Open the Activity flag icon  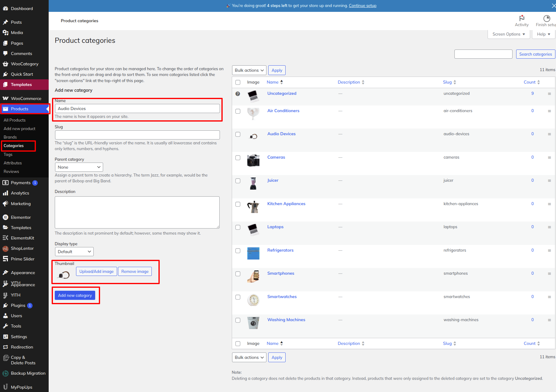coord(522,18)
